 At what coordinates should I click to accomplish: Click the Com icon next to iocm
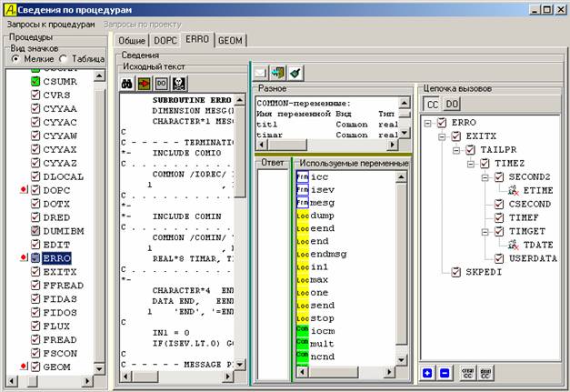click(x=303, y=330)
